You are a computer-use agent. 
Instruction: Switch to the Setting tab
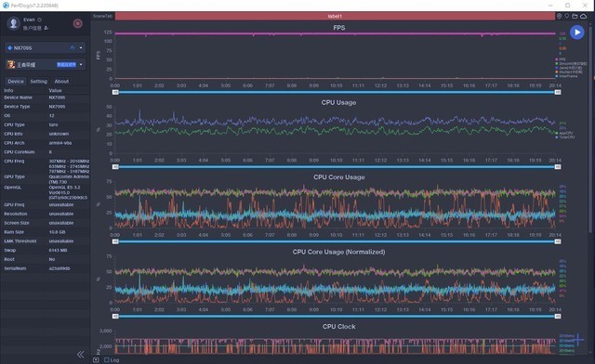[x=39, y=81]
